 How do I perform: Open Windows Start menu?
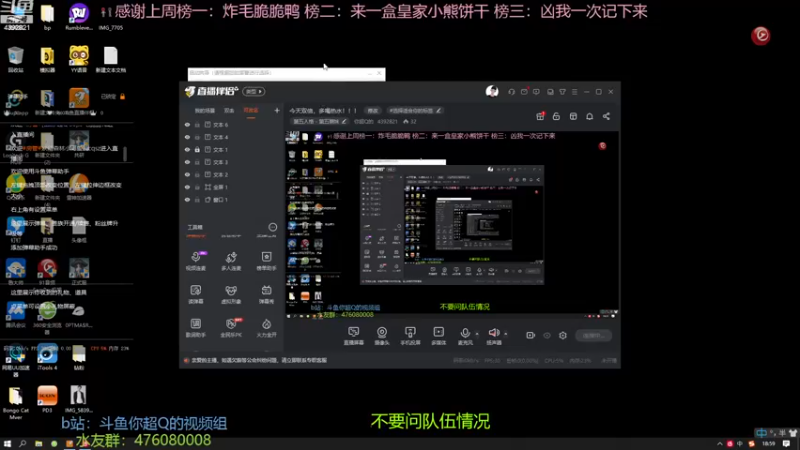(x=7, y=444)
